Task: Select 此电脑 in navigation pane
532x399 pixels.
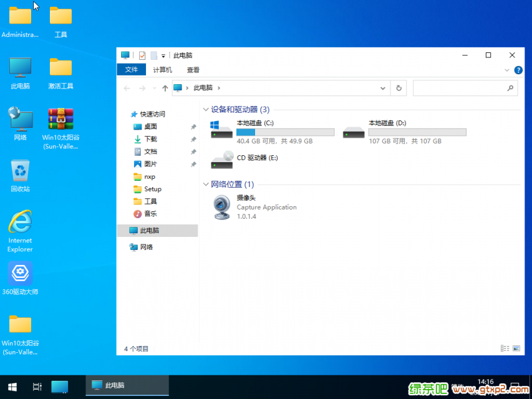Action: click(x=157, y=231)
